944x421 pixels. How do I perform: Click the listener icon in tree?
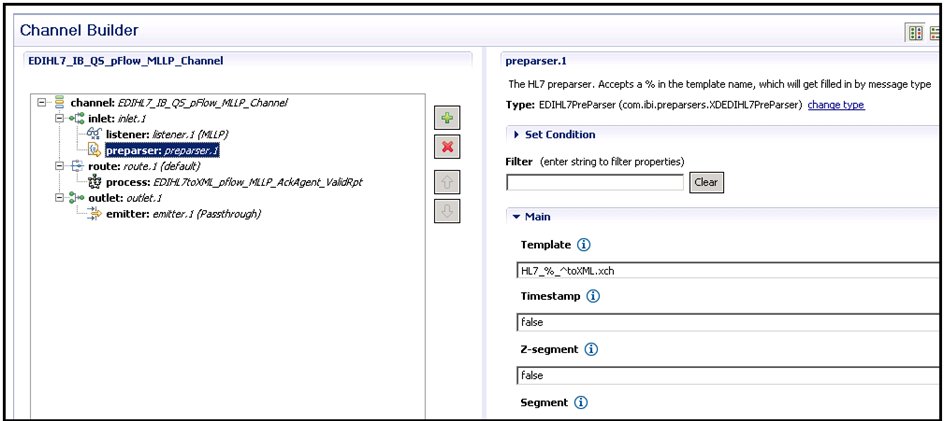95,134
